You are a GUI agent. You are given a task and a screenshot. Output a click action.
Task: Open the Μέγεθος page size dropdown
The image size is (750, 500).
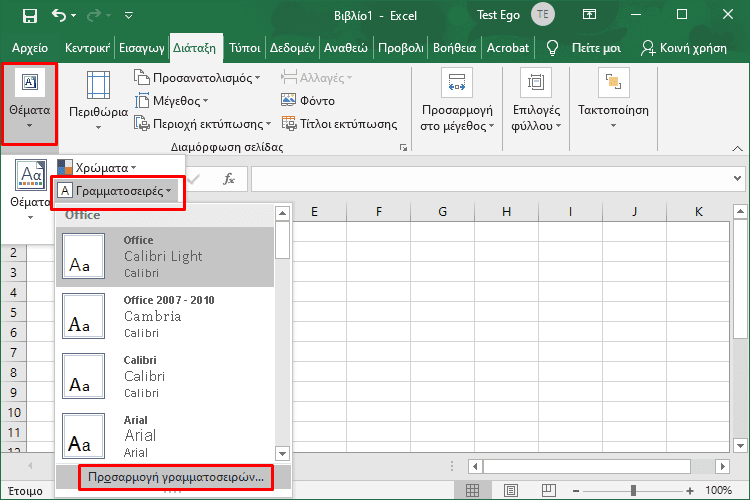[x=171, y=101]
